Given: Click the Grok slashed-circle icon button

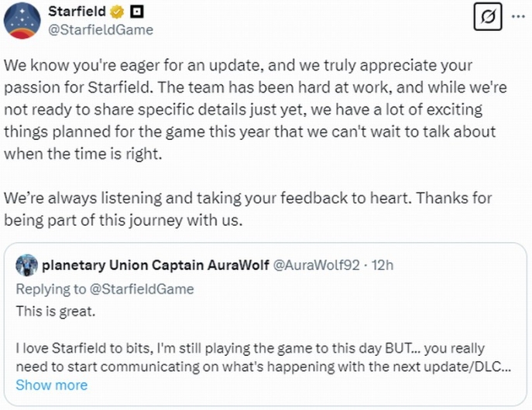Looking at the screenshot, I should pyautogui.click(x=488, y=16).
